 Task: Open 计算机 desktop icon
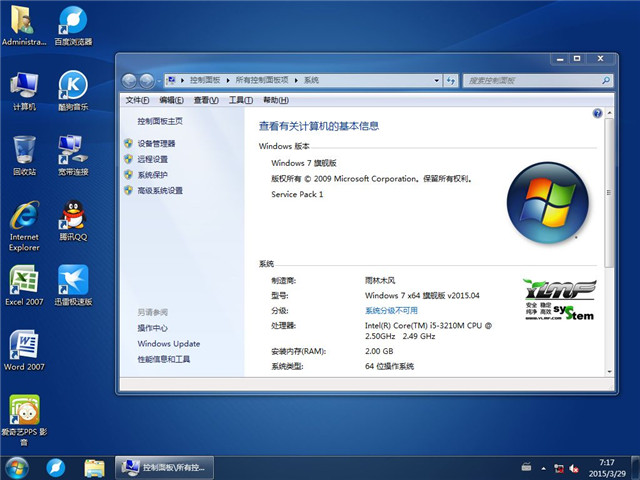[24, 91]
